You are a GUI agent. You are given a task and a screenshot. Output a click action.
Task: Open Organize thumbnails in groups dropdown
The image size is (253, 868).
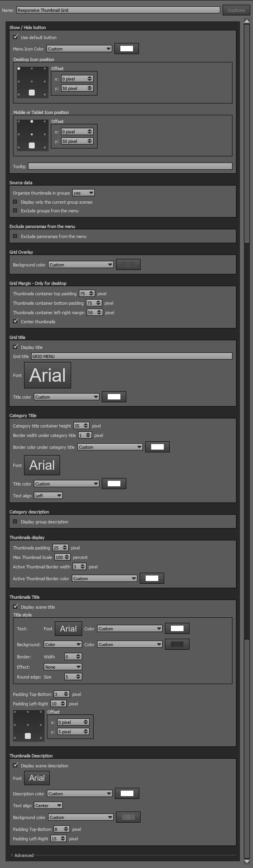[83, 193]
